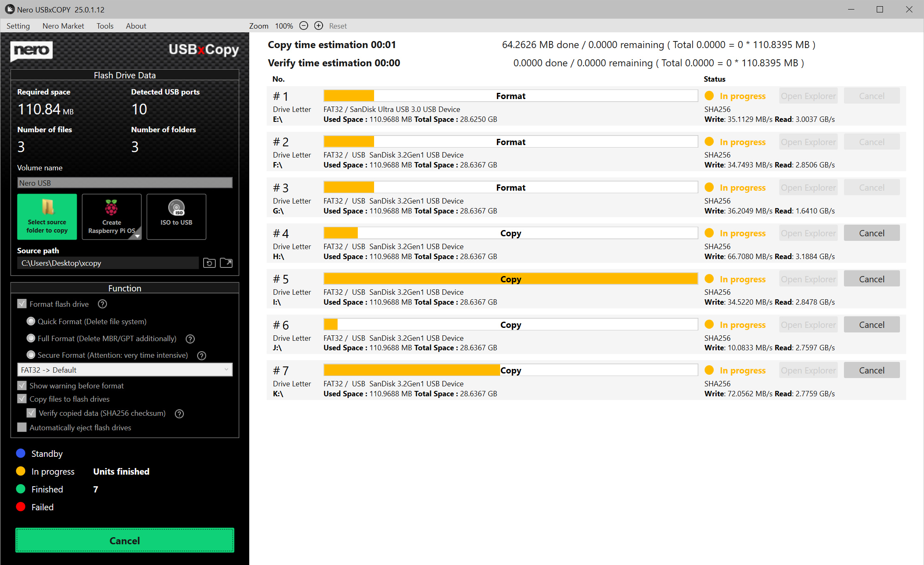Click SHA256 label of drive #3
The width and height of the screenshot is (924, 565).
(717, 201)
